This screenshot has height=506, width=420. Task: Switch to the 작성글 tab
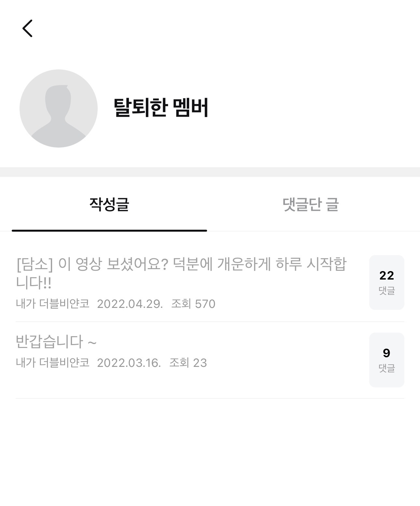point(109,205)
